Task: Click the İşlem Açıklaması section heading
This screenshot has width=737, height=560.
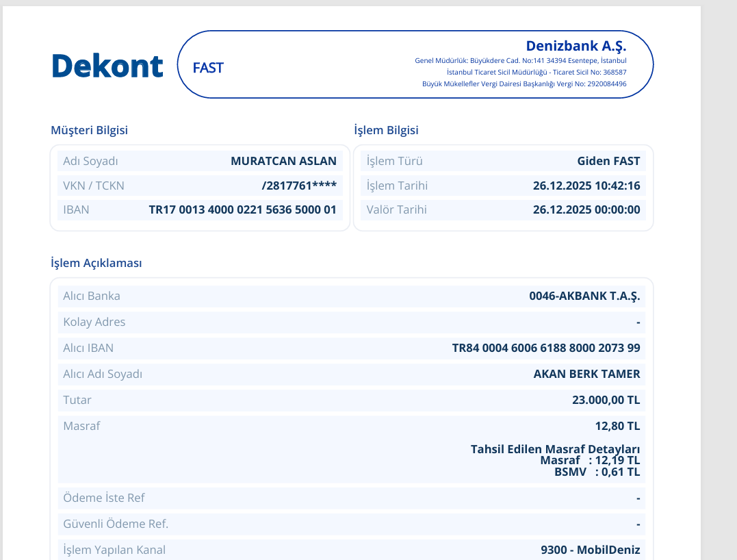Action: [96, 263]
